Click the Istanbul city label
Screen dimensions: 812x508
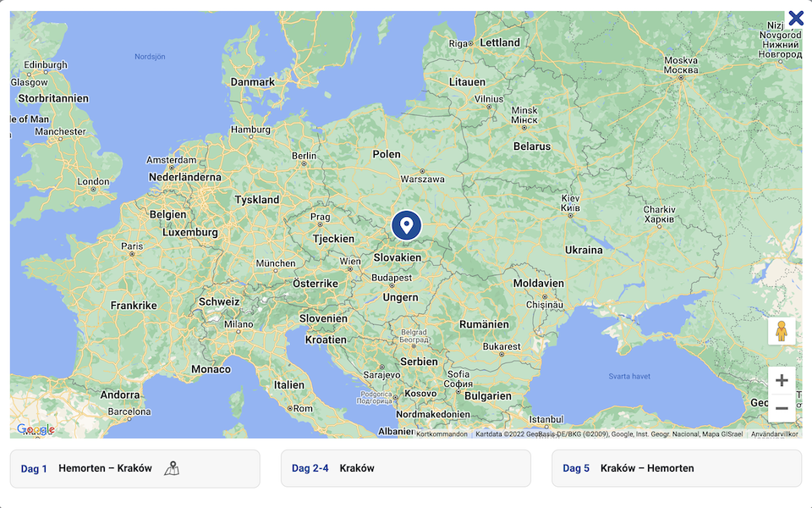tap(546, 419)
